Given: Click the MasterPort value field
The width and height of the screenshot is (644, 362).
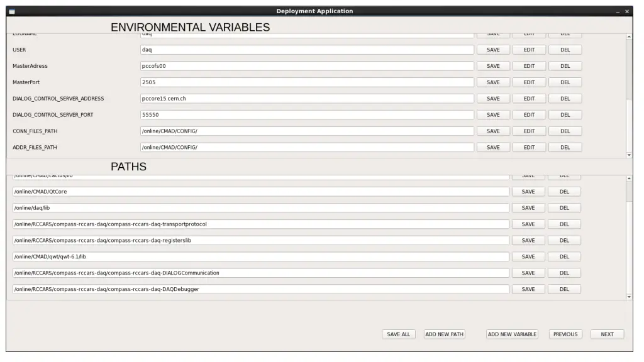Looking at the screenshot, I should [x=307, y=82].
